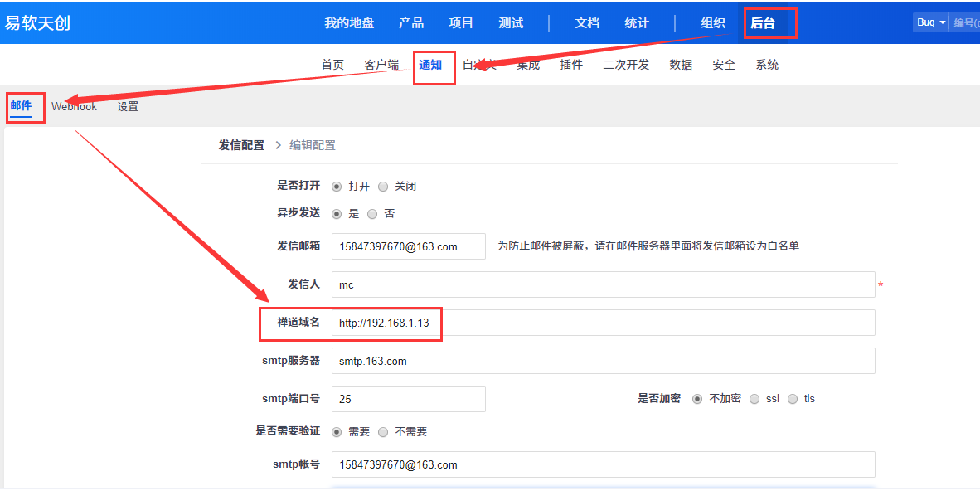Select tls encryption option
The height and width of the screenshot is (496, 980).
[x=793, y=399]
